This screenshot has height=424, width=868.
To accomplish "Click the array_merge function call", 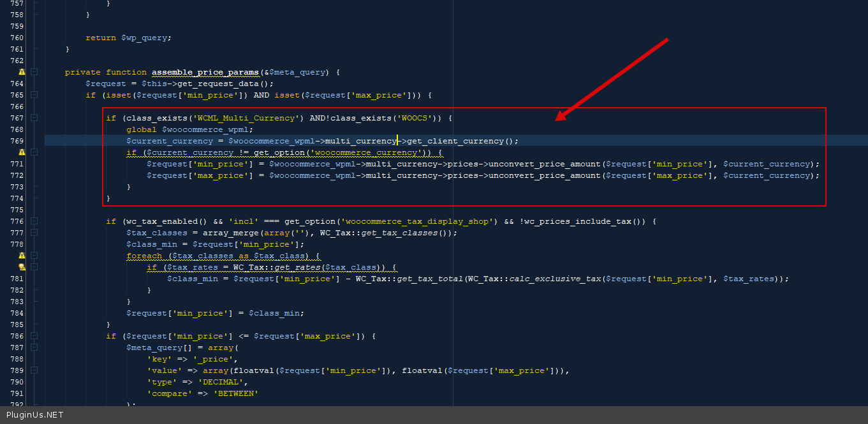I will (x=231, y=233).
